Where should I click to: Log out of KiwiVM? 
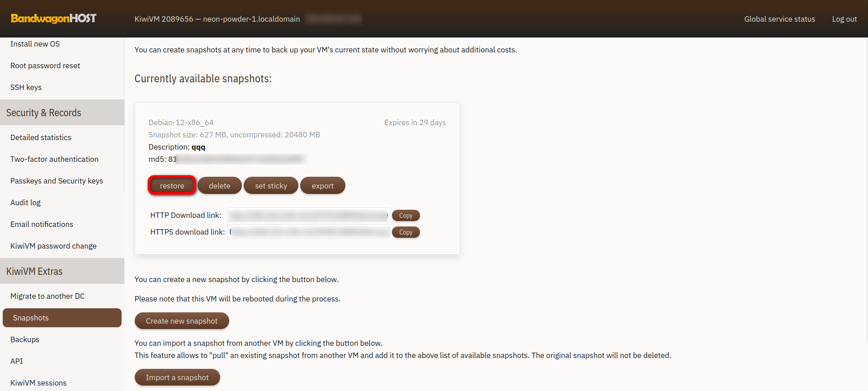[x=844, y=19]
